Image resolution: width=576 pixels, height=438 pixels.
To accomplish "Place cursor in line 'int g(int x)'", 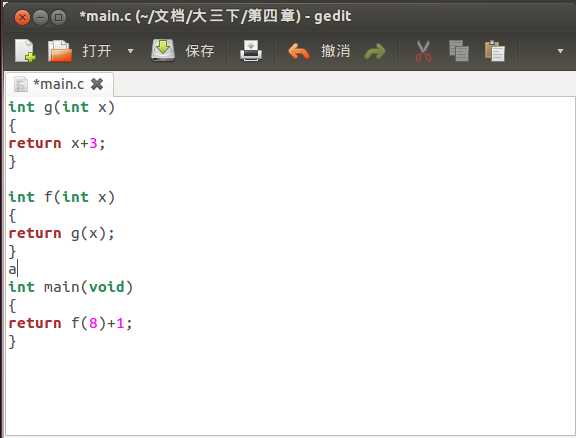I will 62,107.
